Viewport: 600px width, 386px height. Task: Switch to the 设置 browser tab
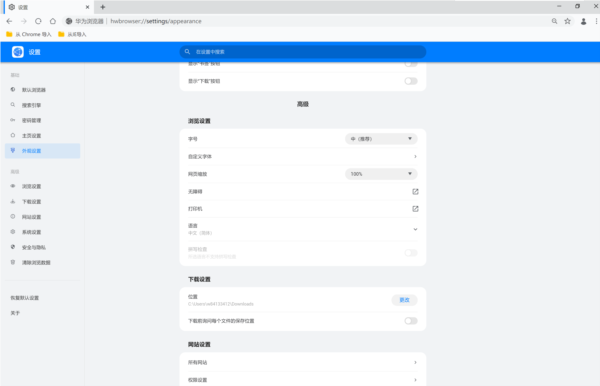click(x=48, y=7)
